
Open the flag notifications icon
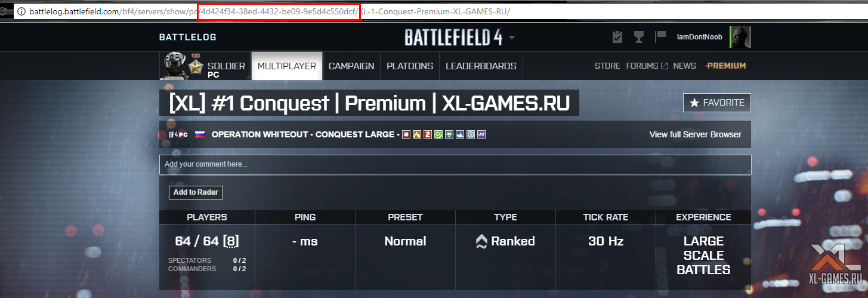point(660,37)
